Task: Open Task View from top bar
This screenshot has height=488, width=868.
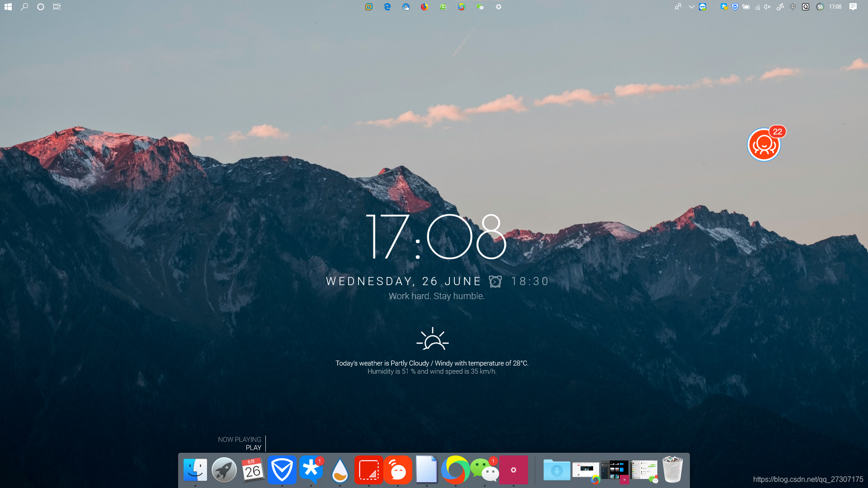Action: coord(57,7)
